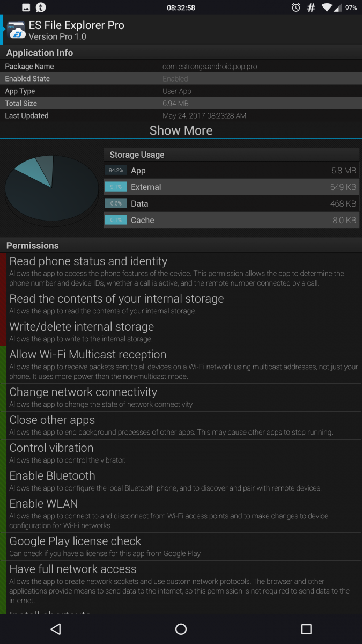
Task: Tap the Cache 0.1% color swatch
Action: point(116,220)
